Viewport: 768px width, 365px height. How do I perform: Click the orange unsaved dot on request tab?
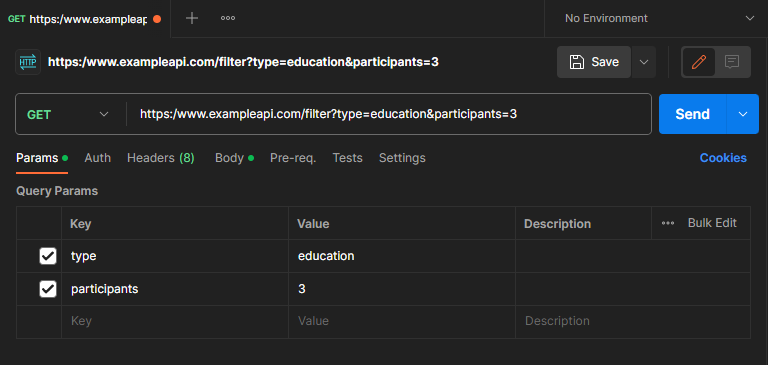(157, 19)
